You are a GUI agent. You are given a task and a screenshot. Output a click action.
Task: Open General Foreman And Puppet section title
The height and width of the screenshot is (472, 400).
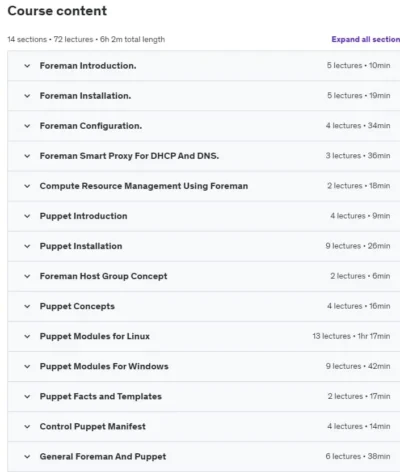(103, 456)
